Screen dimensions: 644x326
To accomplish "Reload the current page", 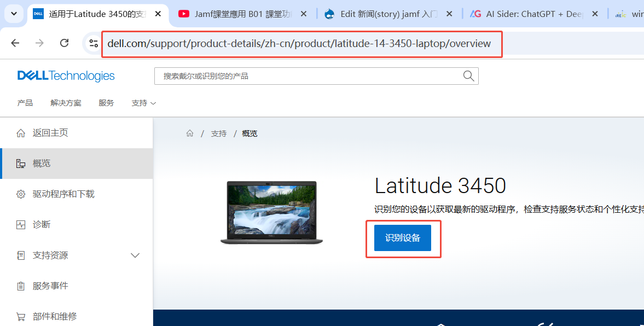I will 64,43.
